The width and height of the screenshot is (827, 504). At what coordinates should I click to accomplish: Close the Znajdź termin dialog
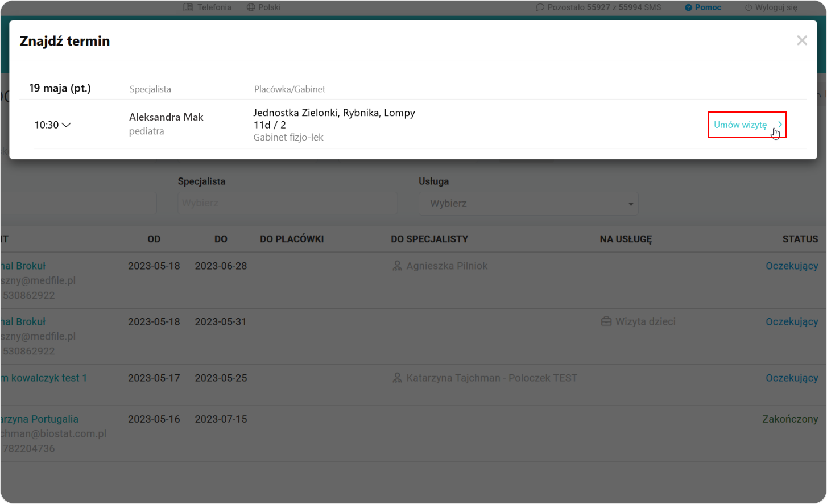(802, 40)
